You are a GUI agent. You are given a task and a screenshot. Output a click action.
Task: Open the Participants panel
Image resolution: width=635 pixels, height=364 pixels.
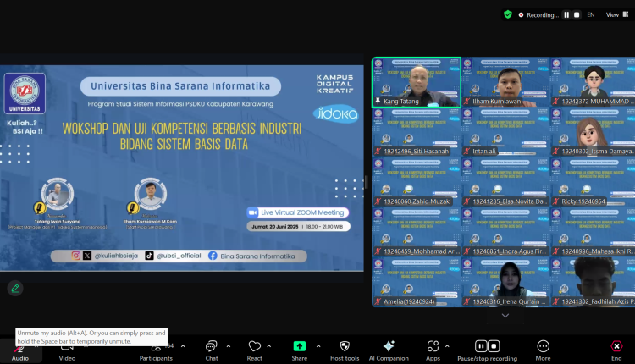pos(156,351)
